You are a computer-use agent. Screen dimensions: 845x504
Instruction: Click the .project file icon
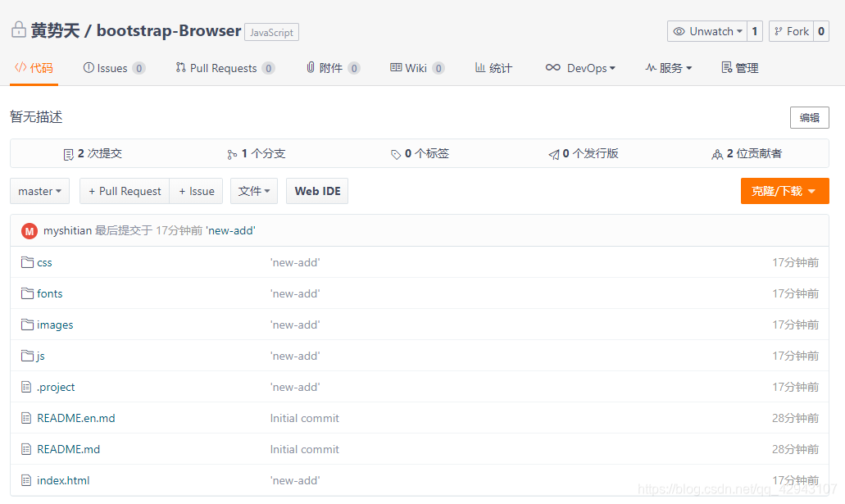[x=26, y=387]
